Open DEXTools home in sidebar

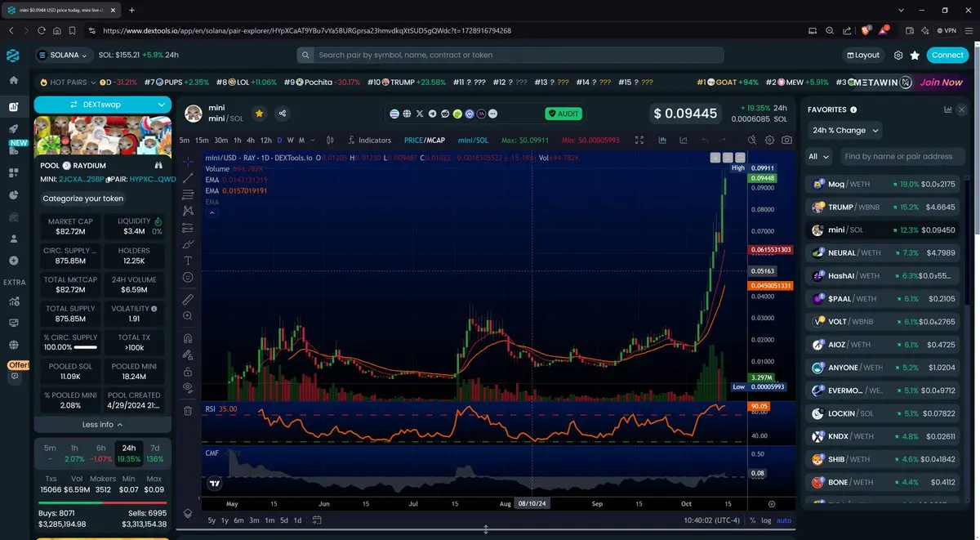pos(14,81)
